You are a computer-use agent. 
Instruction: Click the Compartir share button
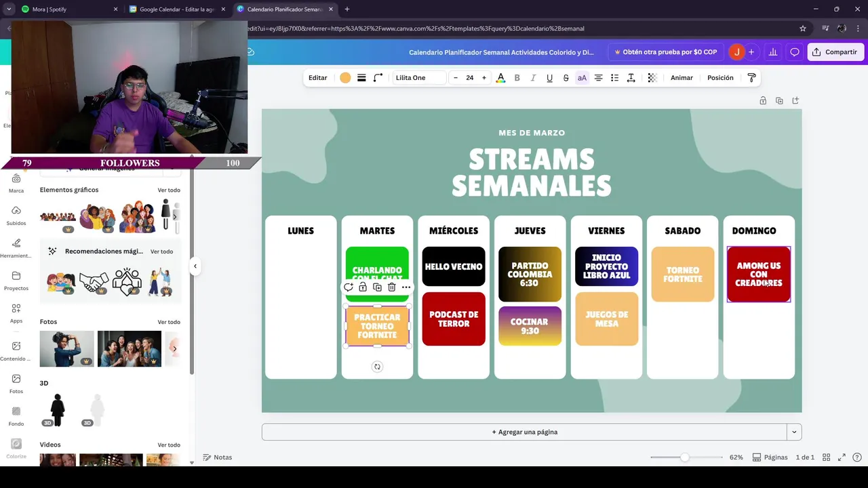835,52
